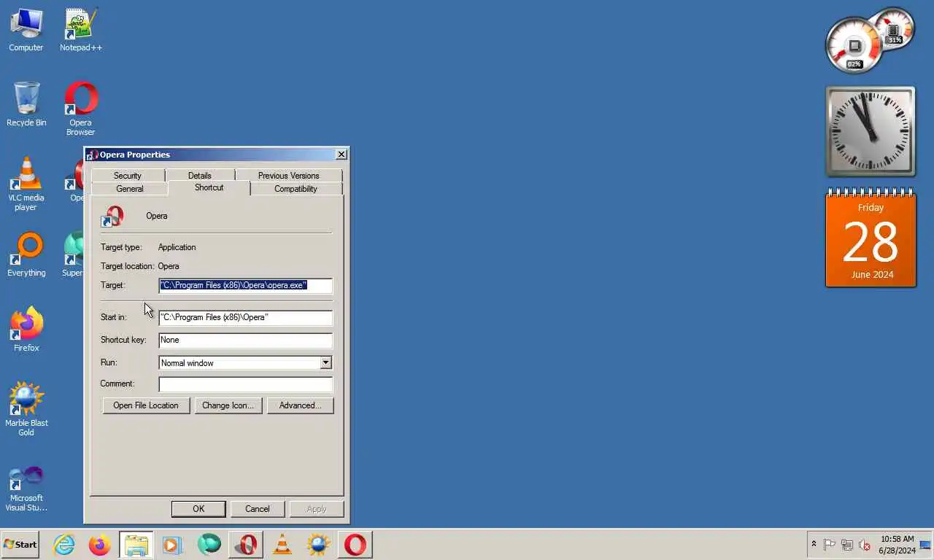Show hidden system tray icons
This screenshot has height=560, width=934.
coord(814,545)
